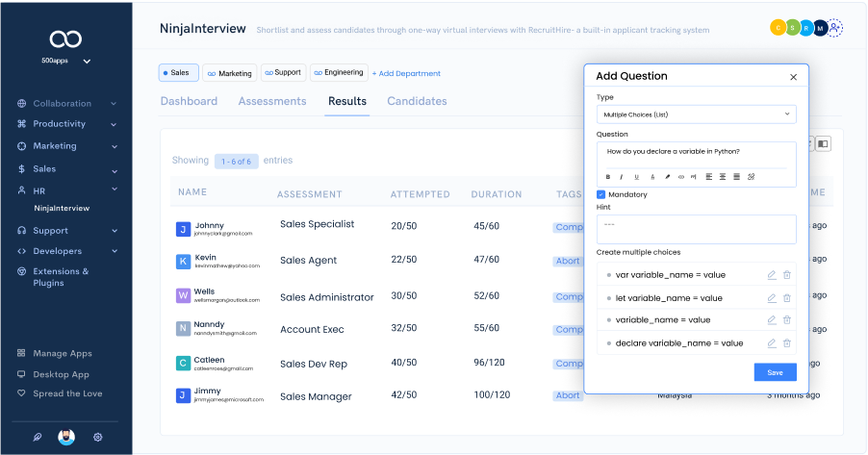Screen dimensions: 868x455
Task: Click the Save button
Action: (775, 372)
